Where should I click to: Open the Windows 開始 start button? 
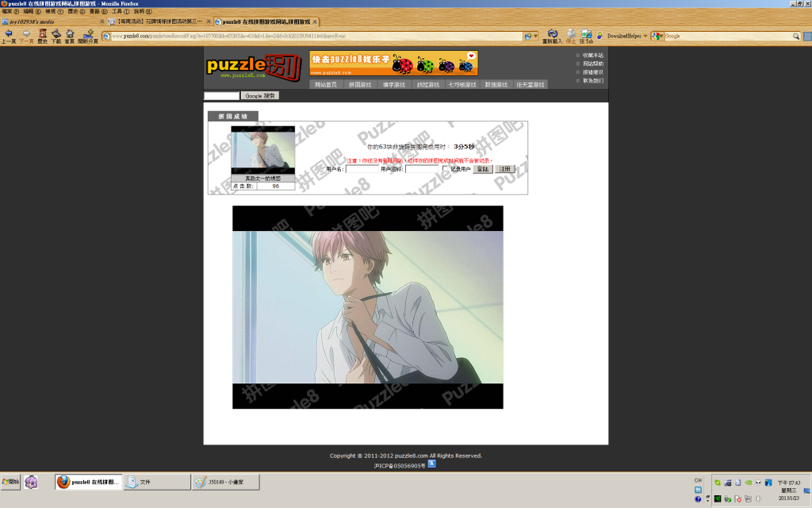click(10, 482)
